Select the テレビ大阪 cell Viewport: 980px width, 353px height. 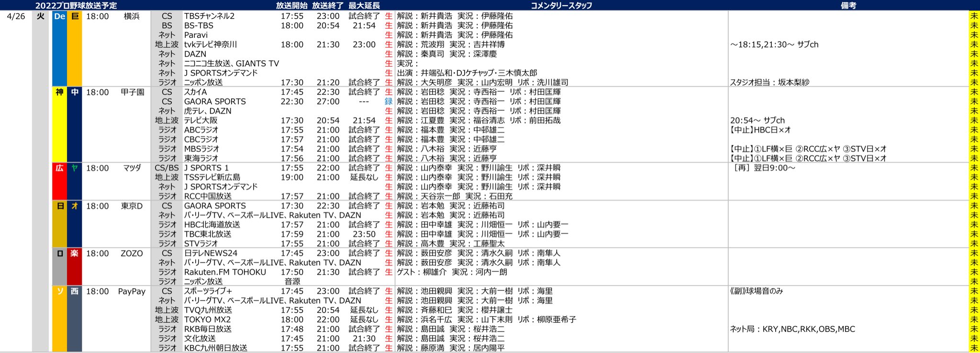tap(201, 121)
